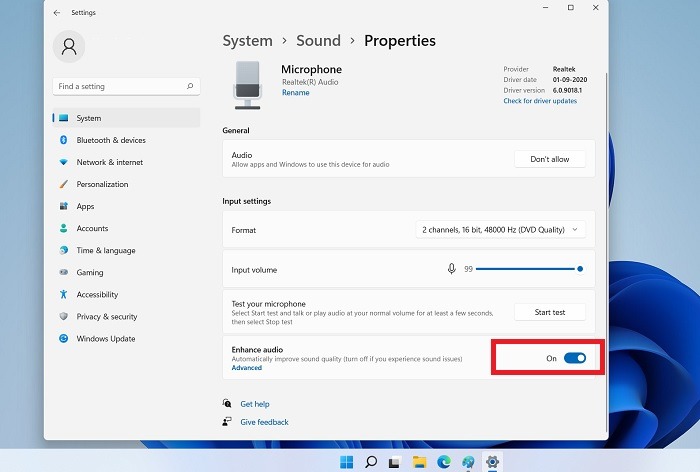Open the Format dropdown
The width and height of the screenshot is (700, 472).
click(500, 230)
